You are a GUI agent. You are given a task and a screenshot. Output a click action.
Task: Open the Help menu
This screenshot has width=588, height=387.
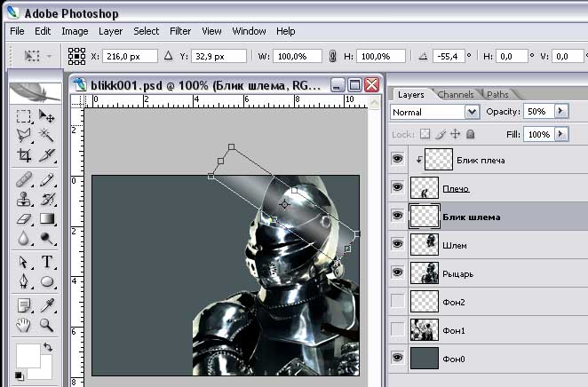pyautogui.click(x=286, y=31)
